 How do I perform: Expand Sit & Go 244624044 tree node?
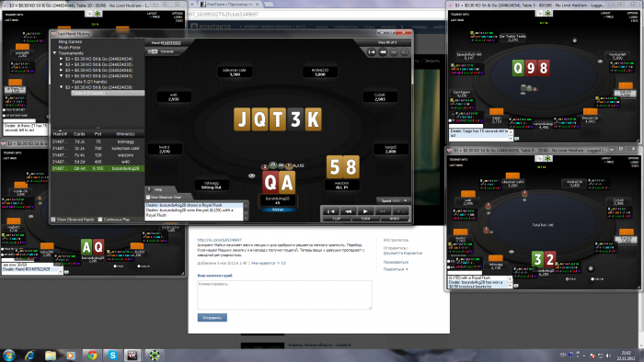(x=62, y=71)
